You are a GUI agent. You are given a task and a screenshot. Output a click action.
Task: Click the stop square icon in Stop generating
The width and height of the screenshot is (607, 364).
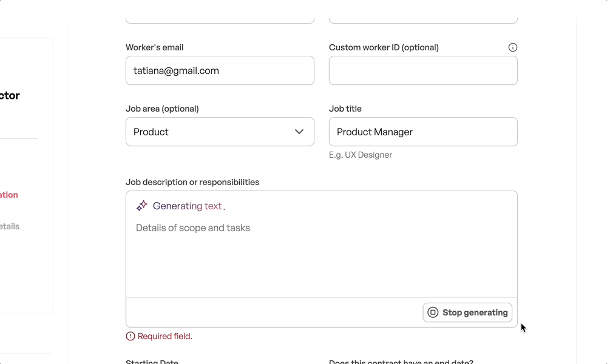click(x=433, y=312)
